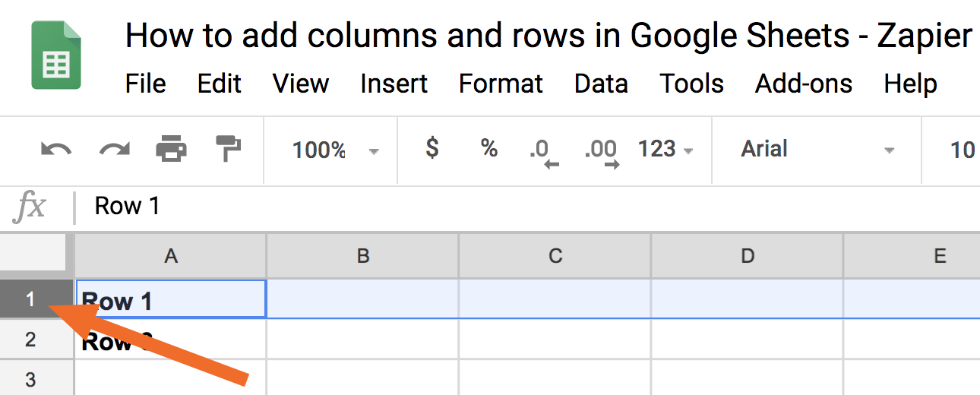Open the font size 10 dropdown
Image resolution: width=980 pixels, height=395 pixels.
962,150
